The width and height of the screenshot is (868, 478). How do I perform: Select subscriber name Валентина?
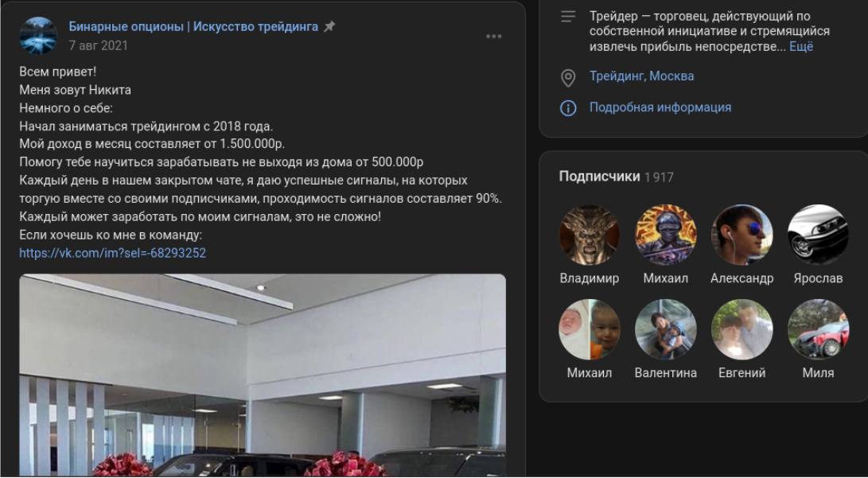tap(665, 373)
